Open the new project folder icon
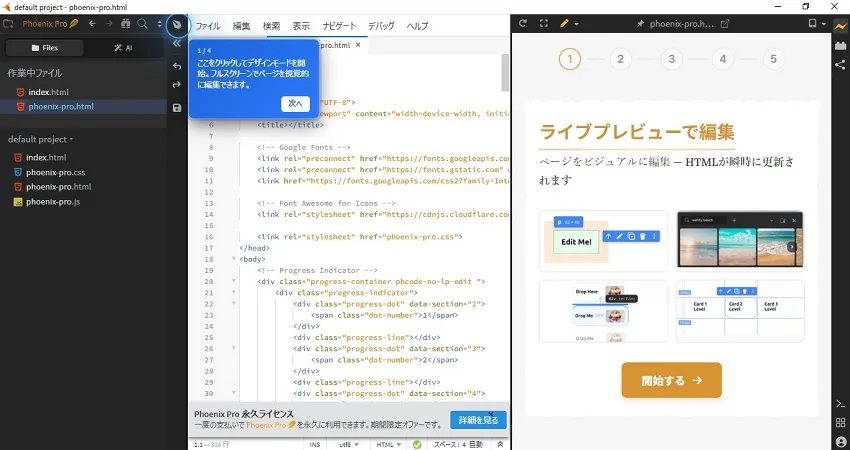The height and width of the screenshot is (450, 850). (8, 24)
